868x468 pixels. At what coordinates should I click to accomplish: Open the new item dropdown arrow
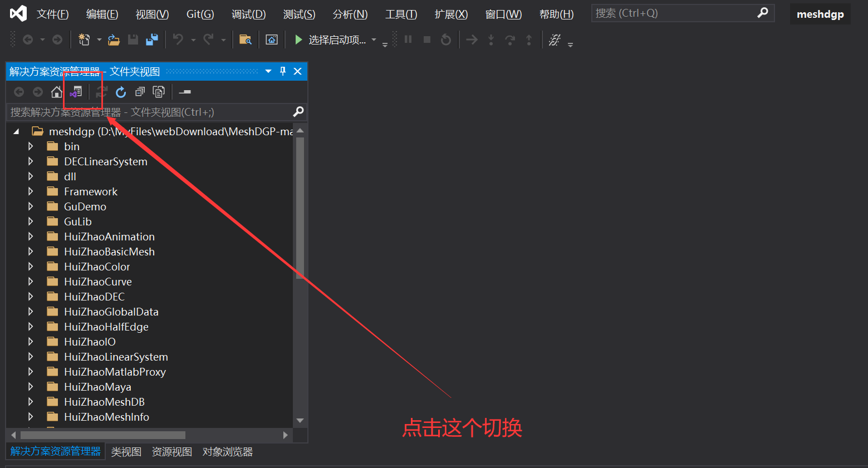tap(99, 40)
